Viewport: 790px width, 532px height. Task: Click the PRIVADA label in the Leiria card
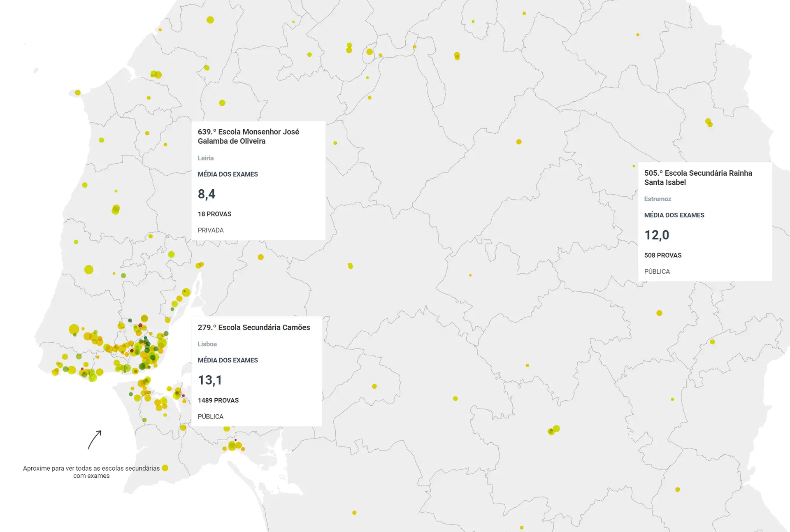[x=211, y=230]
